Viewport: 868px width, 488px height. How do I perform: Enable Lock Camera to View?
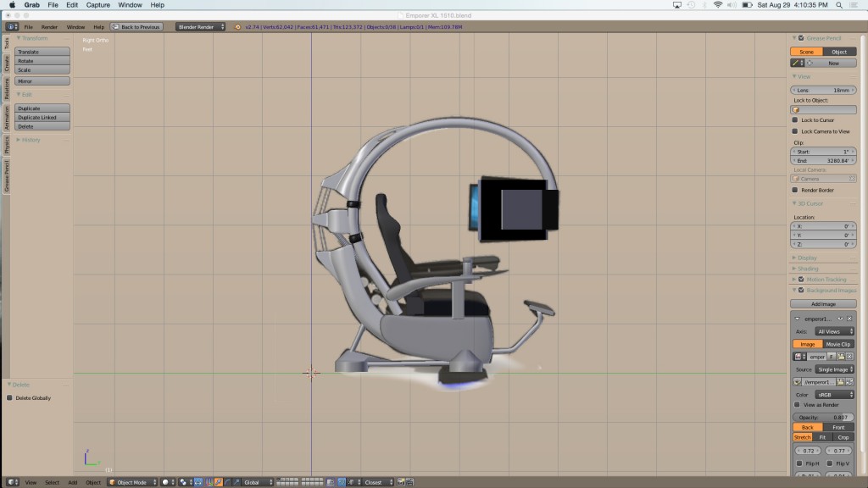pos(795,130)
